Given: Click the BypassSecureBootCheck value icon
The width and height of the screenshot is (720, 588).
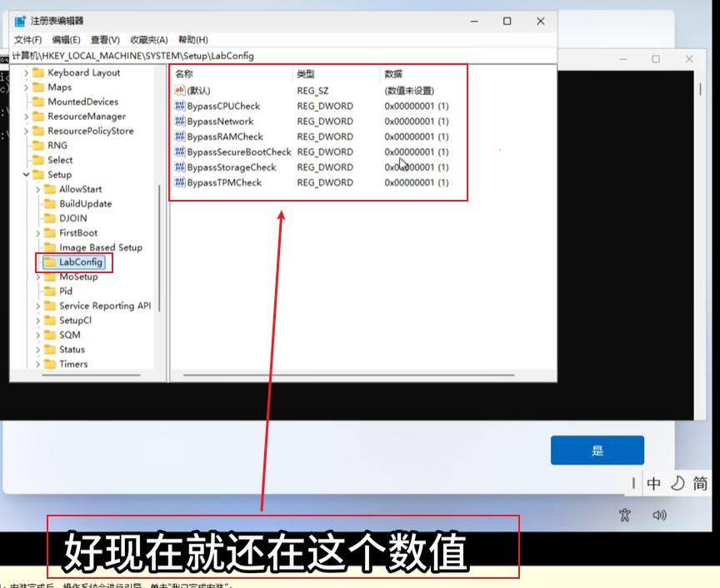Looking at the screenshot, I should click(x=180, y=152).
